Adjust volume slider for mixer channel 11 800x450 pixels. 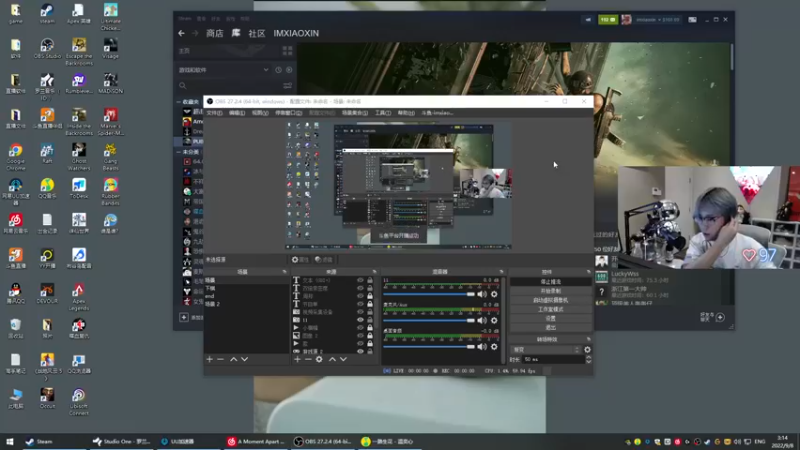click(x=429, y=294)
